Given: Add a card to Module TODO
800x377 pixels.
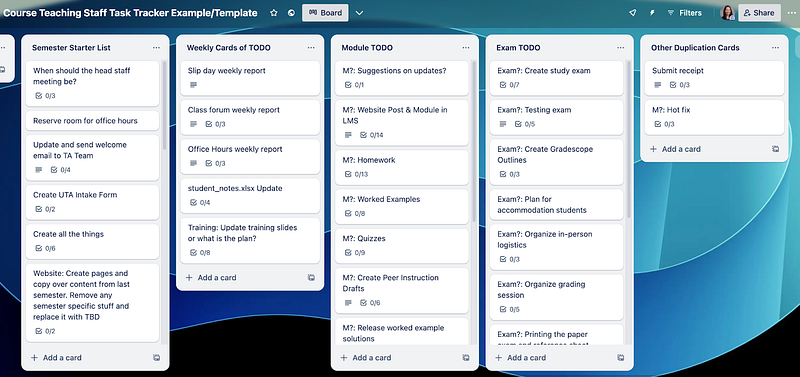Looking at the screenshot, I should point(366,358).
